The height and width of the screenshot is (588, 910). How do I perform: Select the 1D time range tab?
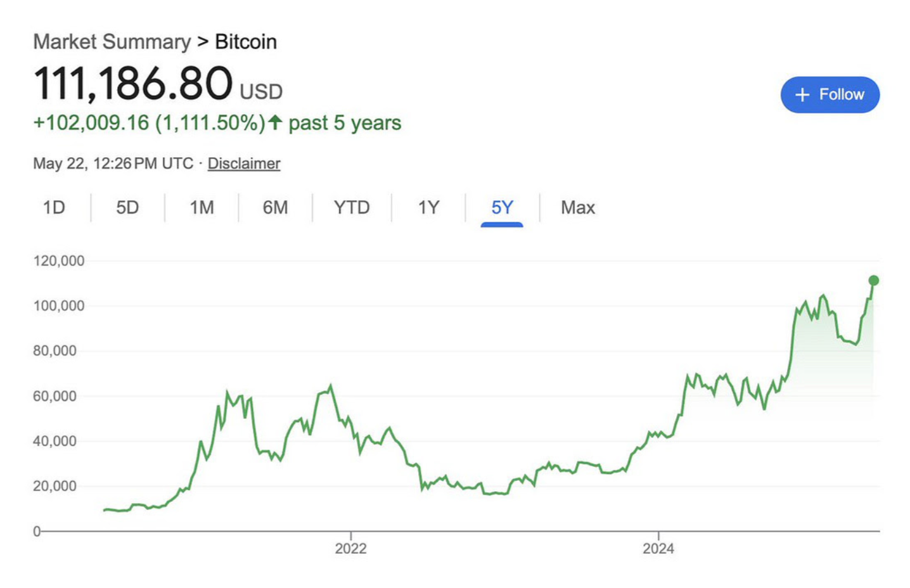(x=54, y=208)
